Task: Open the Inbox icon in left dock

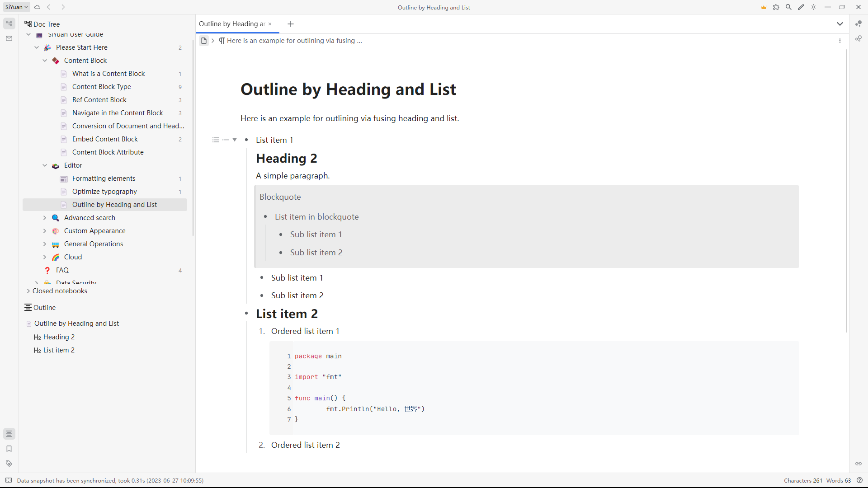Action: [9, 39]
